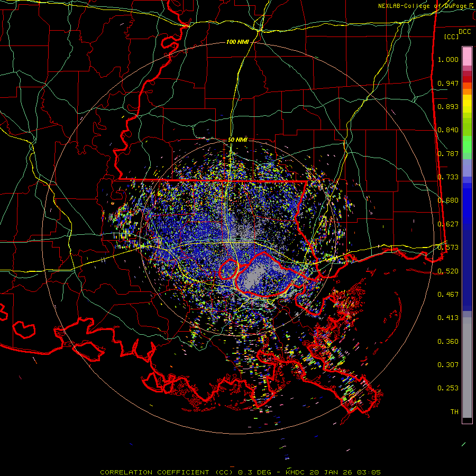The image size is (476, 476).
Task: Click the 0.253 scale value
Action: point(448,388)
